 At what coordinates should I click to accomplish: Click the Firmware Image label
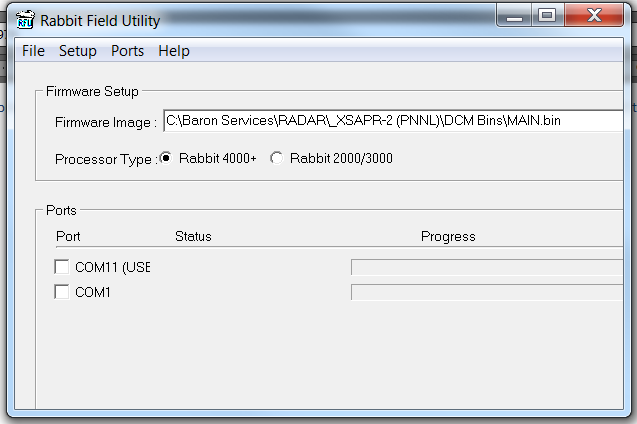[106, 122]
